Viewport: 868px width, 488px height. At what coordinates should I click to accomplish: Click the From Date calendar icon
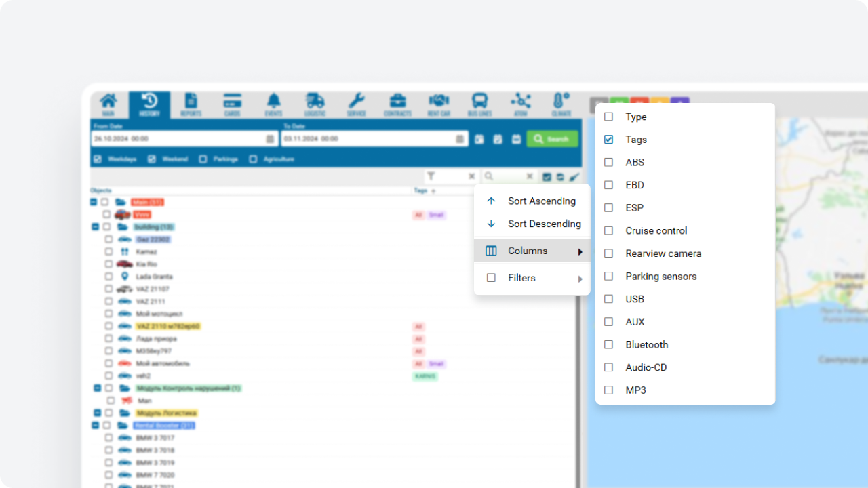coord(270,139)
